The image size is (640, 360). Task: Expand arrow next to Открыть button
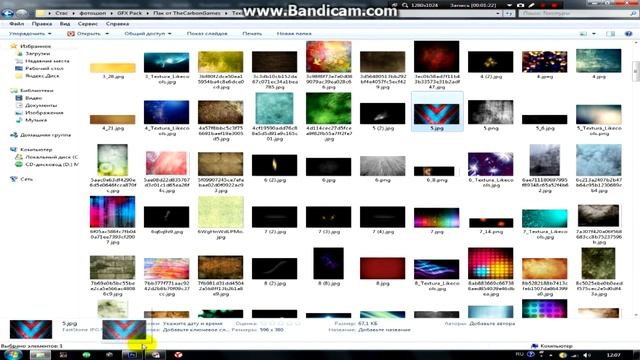(x=107, y=33)
